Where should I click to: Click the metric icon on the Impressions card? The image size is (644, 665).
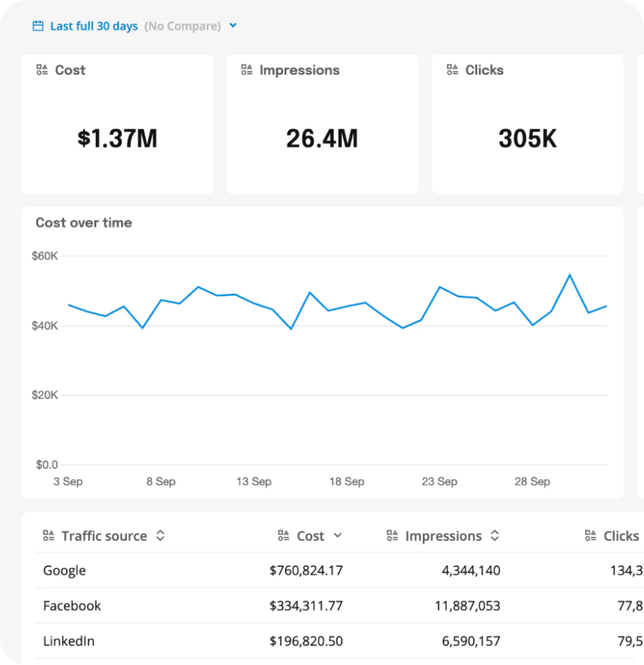(x=247, y=70)
